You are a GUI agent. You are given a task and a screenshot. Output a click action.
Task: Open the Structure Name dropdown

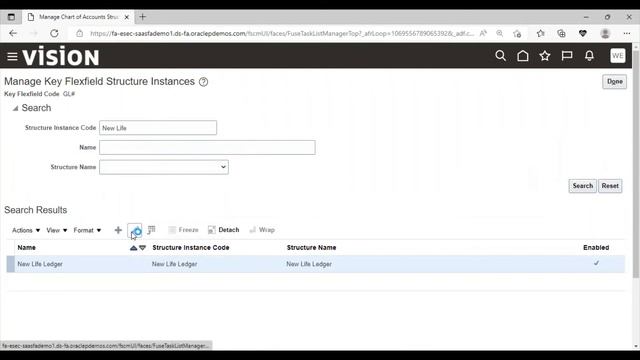tap(164, 167)
